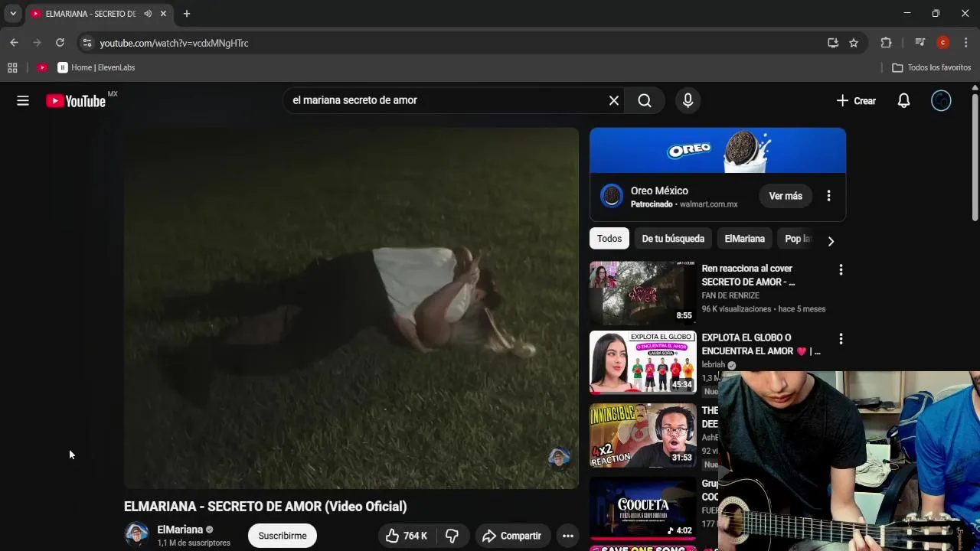Clear the search query with the X

[614, 101]
